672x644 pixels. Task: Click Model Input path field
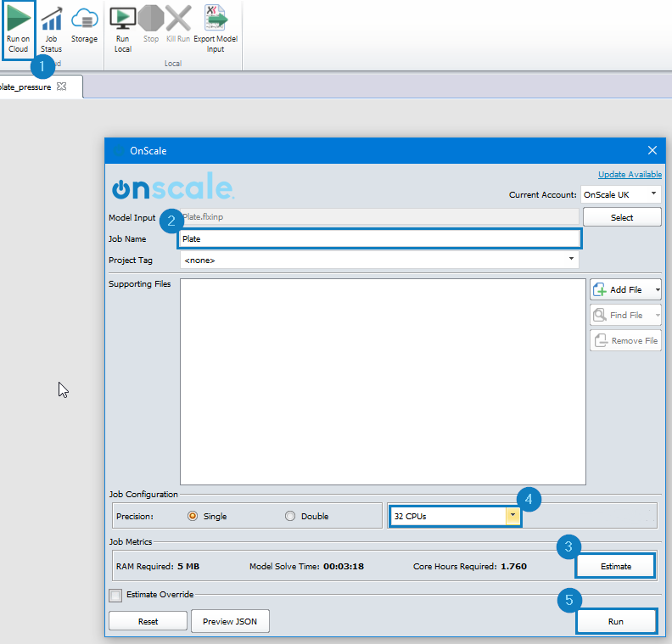coord(379,217)
